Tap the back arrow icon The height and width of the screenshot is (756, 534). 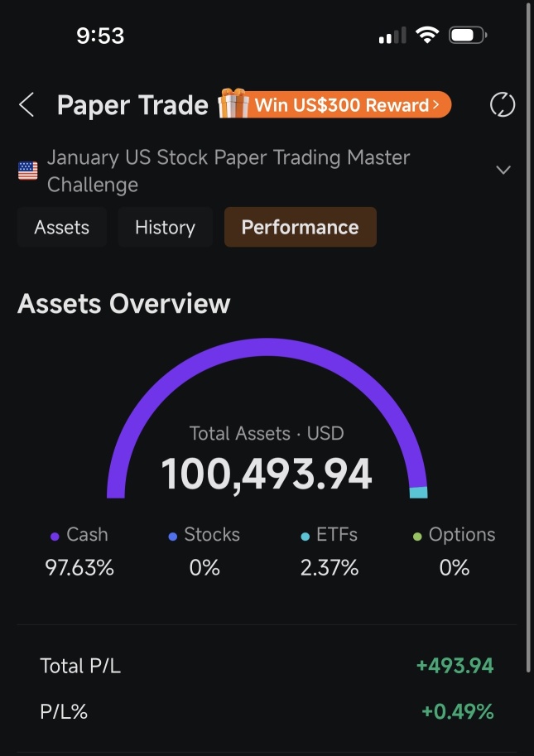[x=26, y=104]
